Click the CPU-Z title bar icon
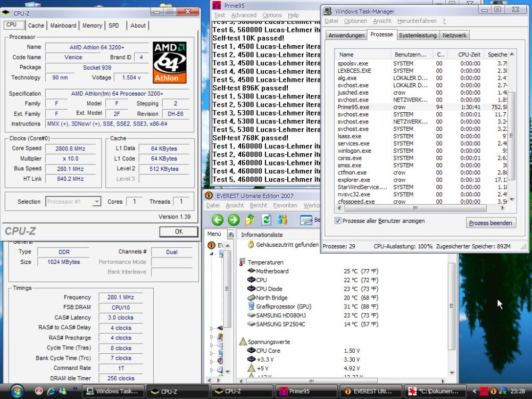 click(x=6, y=13)
